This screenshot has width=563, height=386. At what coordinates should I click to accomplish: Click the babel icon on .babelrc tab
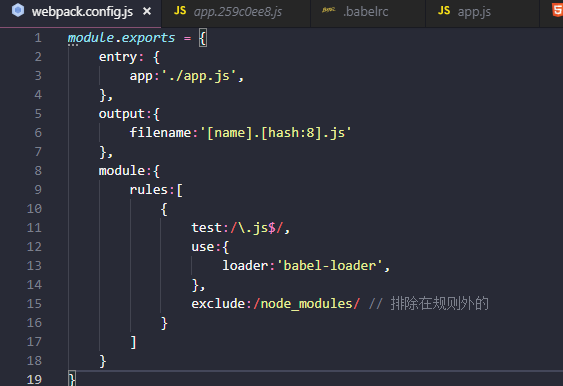329,10
